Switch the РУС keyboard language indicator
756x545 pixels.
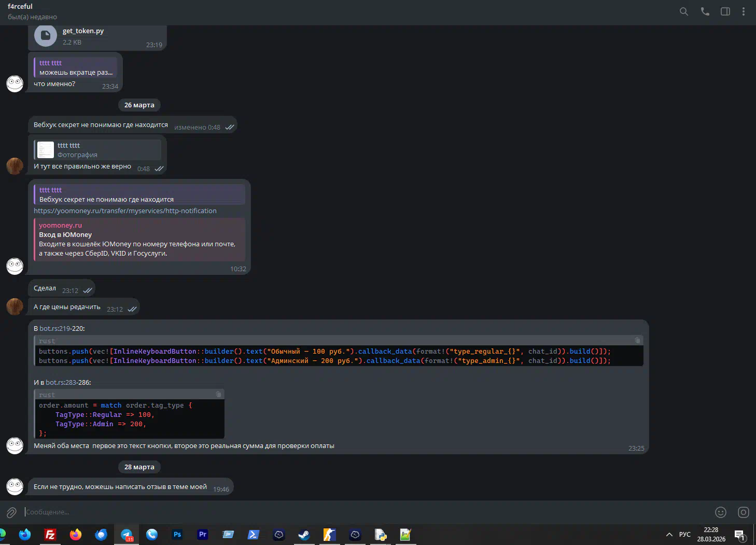tap(684, 535)
